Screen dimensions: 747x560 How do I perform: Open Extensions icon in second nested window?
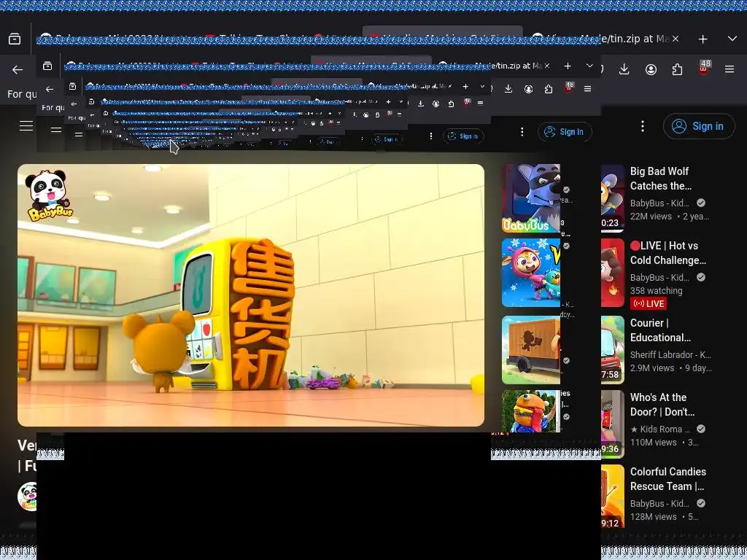[549, 89]
